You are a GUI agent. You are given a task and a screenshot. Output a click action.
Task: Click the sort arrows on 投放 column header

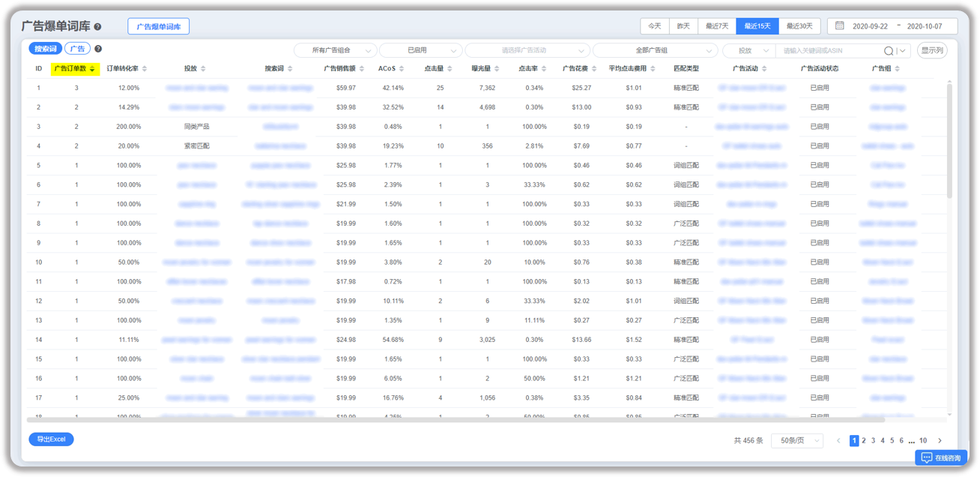pyautogui.click(x=203, y=69)
